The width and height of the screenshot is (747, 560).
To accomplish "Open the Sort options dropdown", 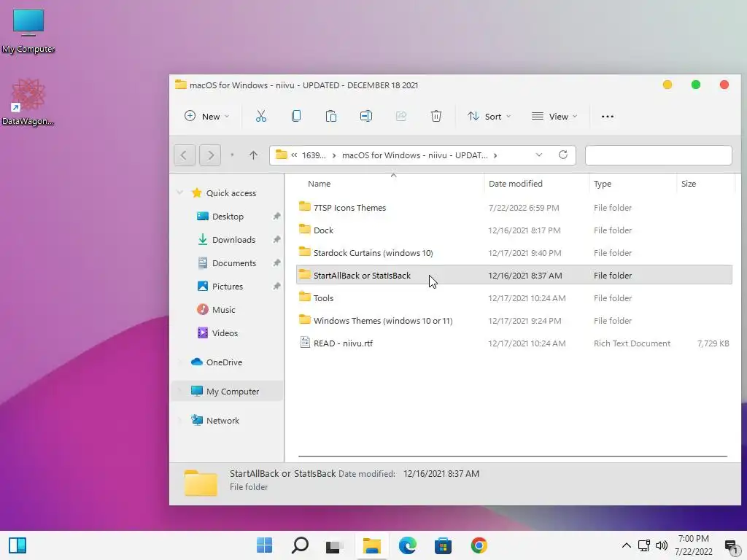I will pos(489,116).
